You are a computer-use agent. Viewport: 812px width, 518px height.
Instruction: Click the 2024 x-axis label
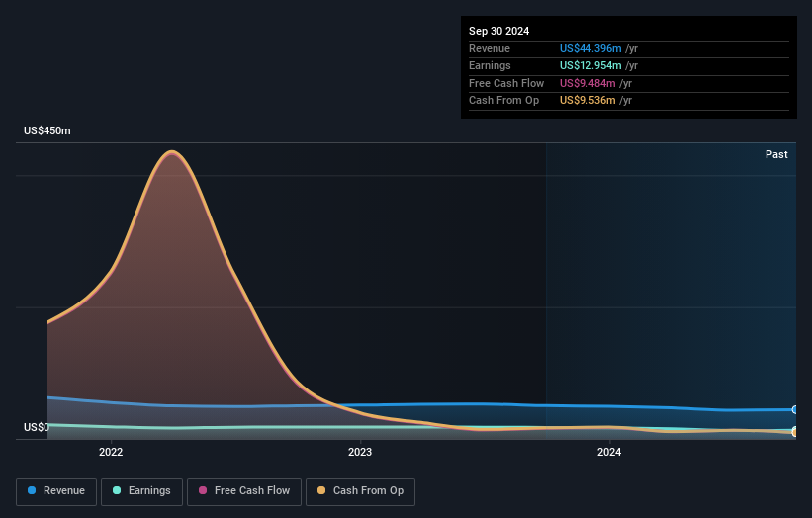(x=609, y=453)
